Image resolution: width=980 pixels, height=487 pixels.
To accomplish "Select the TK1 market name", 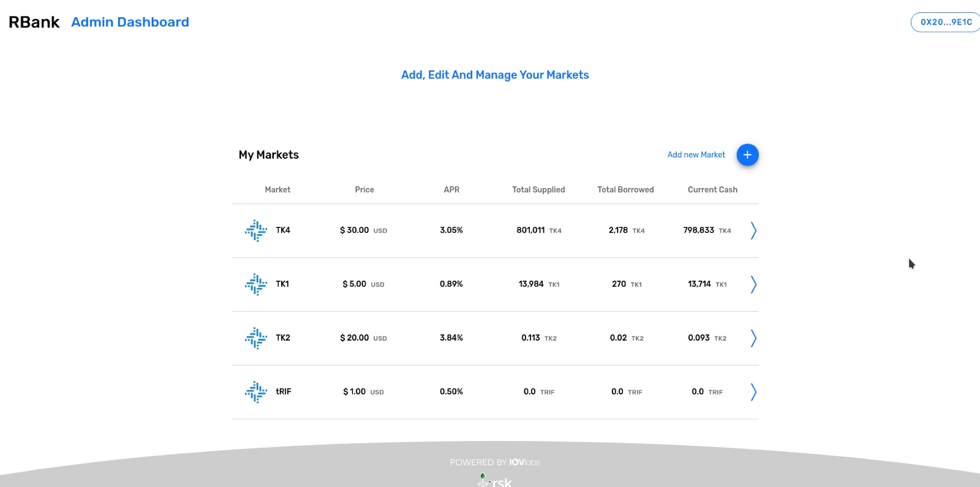I will tap(282, 284).
